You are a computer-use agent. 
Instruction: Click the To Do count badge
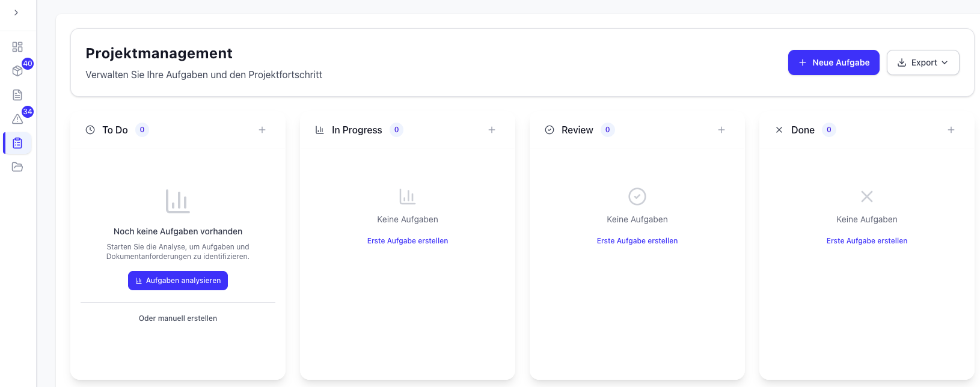pyautogui.click(x=142, y=130)
